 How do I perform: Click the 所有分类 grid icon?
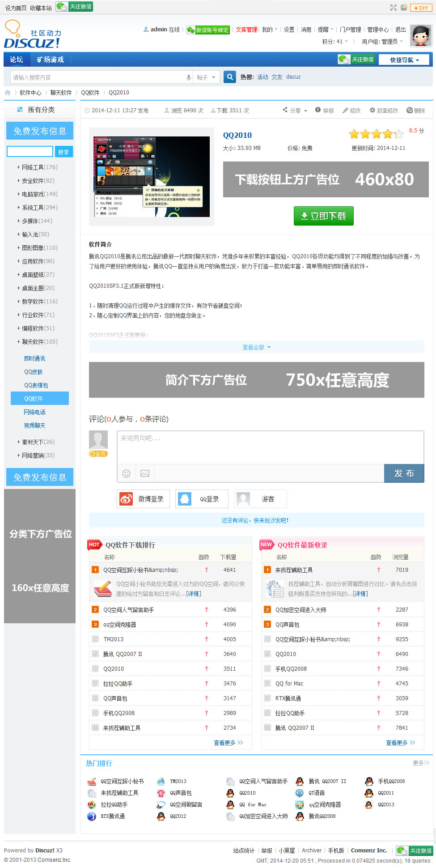[20, 110]
